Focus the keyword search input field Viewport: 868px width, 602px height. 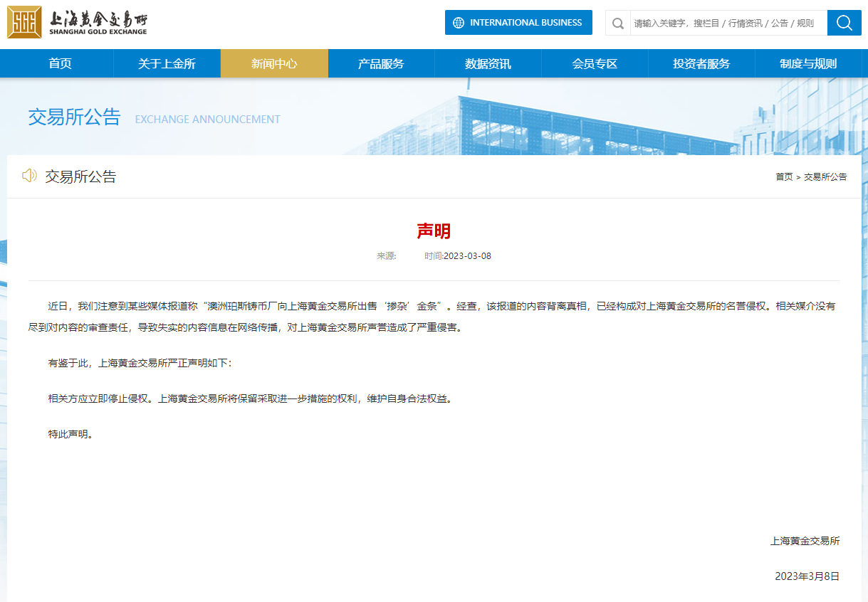click(726, 23)
